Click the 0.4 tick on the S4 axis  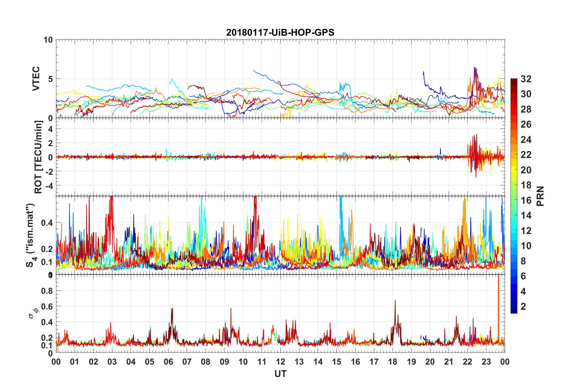[47, 223]
